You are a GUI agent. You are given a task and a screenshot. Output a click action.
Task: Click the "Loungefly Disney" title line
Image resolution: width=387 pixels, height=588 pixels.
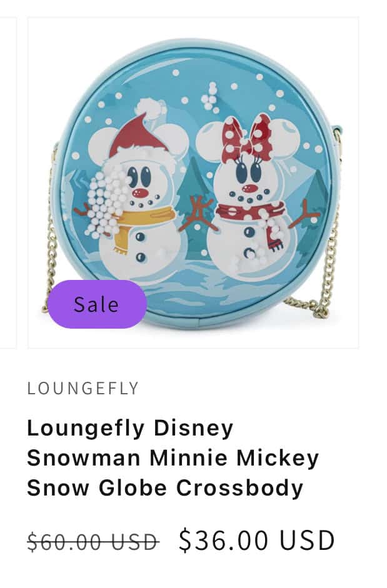click(130, 428)
